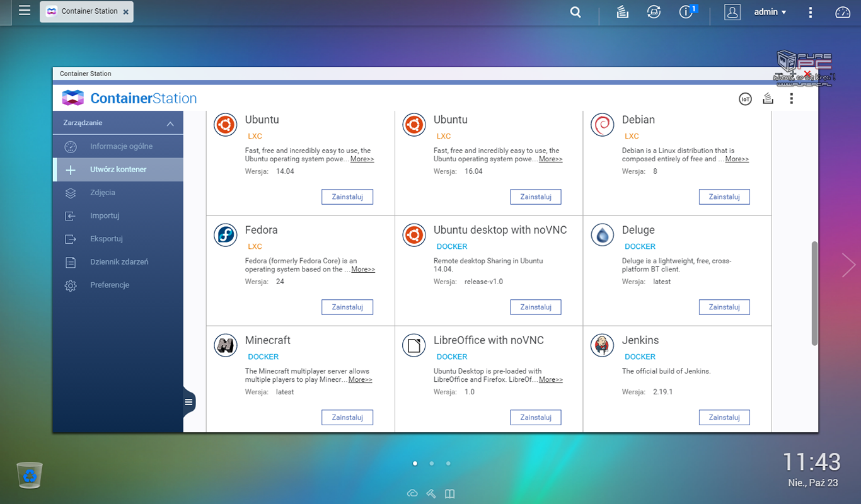This screenshot has width=861, height=504.
Task: Install Jenkins Docker container
Action: pos(724,417)
